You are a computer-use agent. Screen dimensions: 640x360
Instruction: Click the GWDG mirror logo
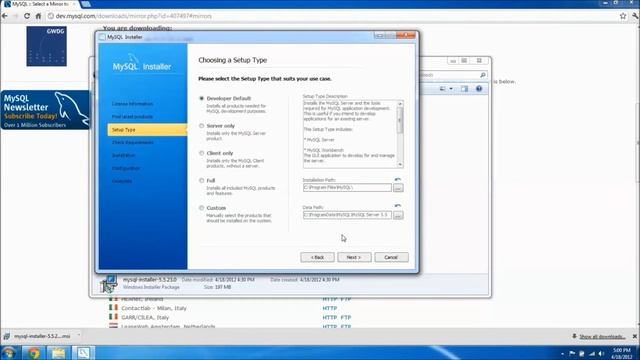point(47,46)
